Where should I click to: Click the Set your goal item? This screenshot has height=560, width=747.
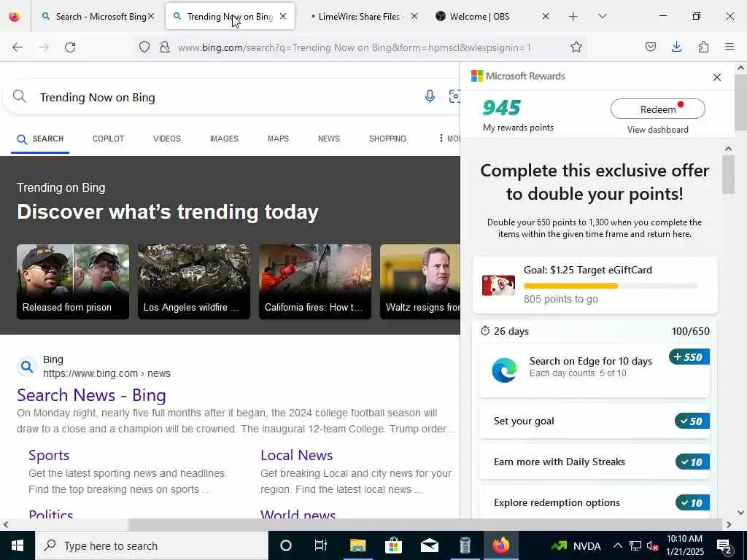[594, 421]
